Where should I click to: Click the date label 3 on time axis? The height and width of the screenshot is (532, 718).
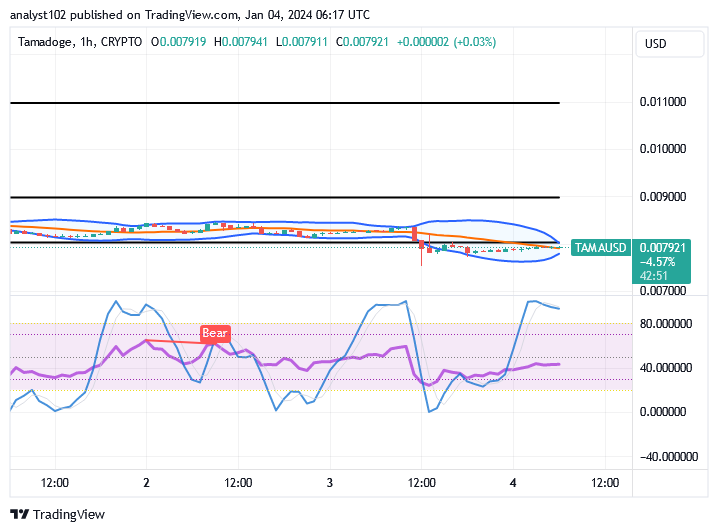(x=330, y=483)
